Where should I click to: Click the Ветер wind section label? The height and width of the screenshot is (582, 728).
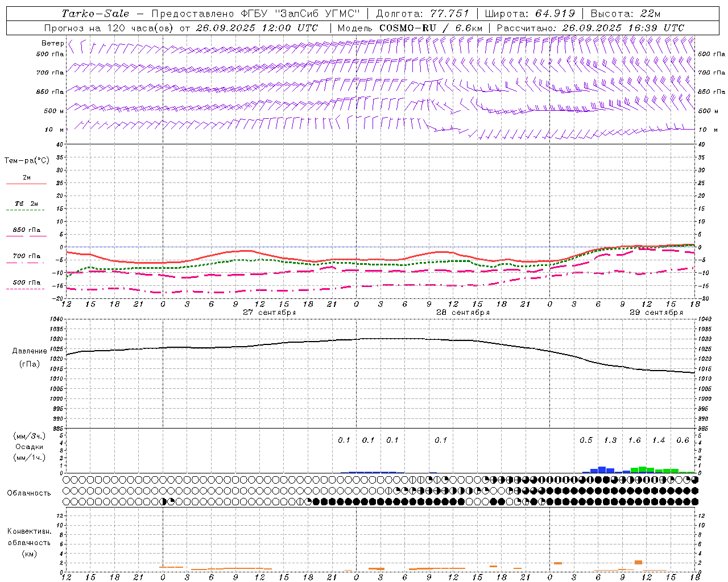(53, 43)
